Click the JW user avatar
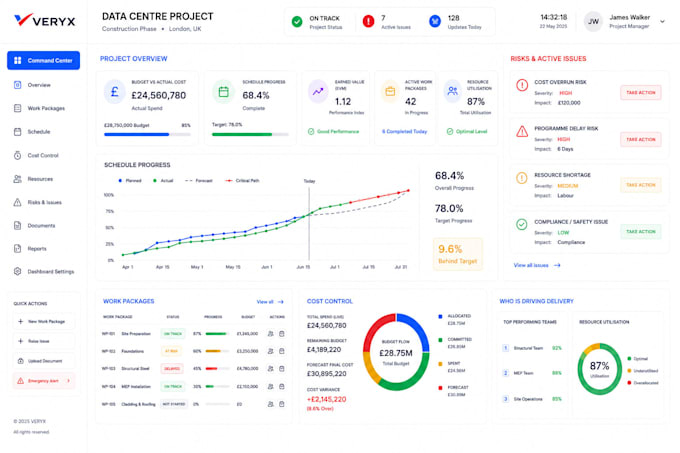Screen dimensions: 680x453 [x=593, y=21]
